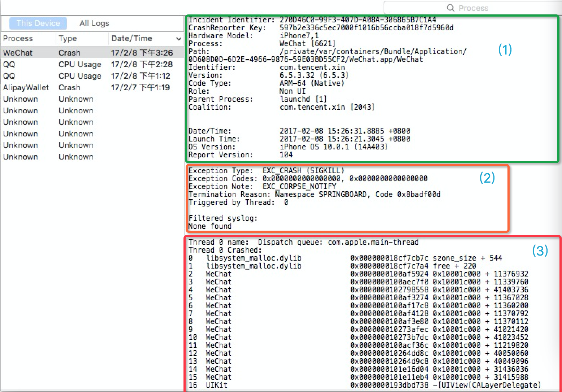Select the AlipayWallet crash row
The image size is (562, 392).
click(x=92, y=87)
